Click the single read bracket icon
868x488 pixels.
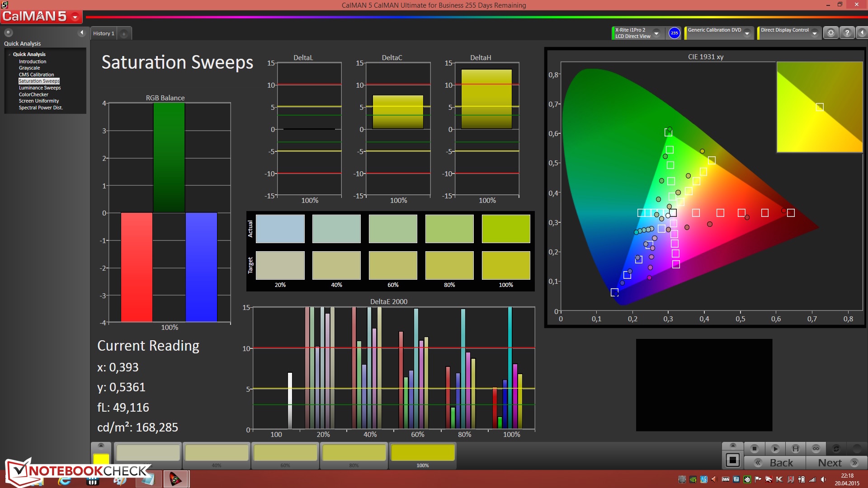(x=796, y=449)
